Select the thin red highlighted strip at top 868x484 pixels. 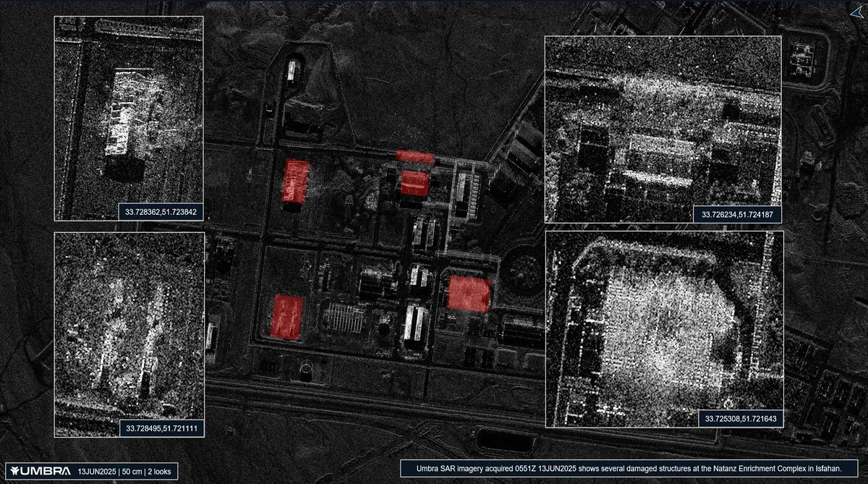coord(414,156)
